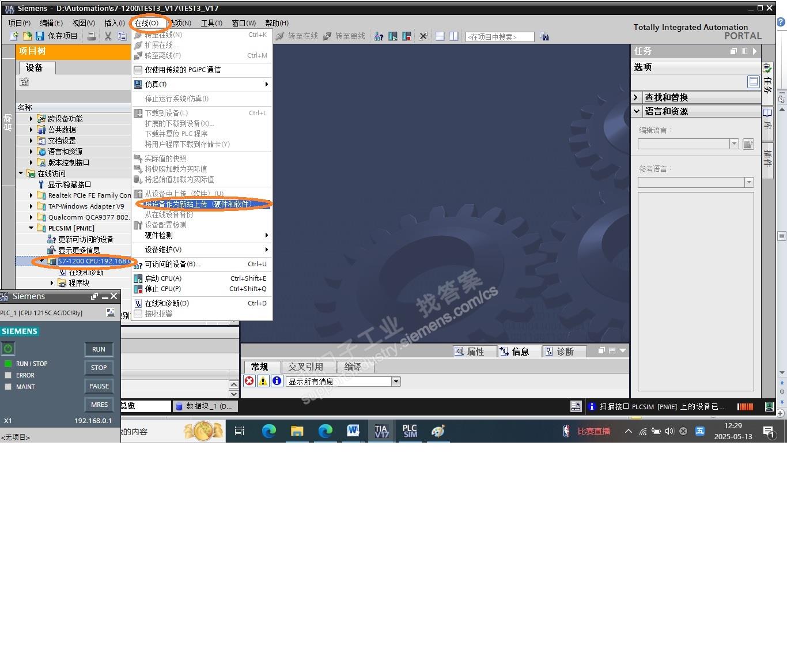The width and height of the screenshot is (787, 672).
Task: Click 转至离线 go offline toolbar button
Action: pyautogui.click(x=344, y=36)
